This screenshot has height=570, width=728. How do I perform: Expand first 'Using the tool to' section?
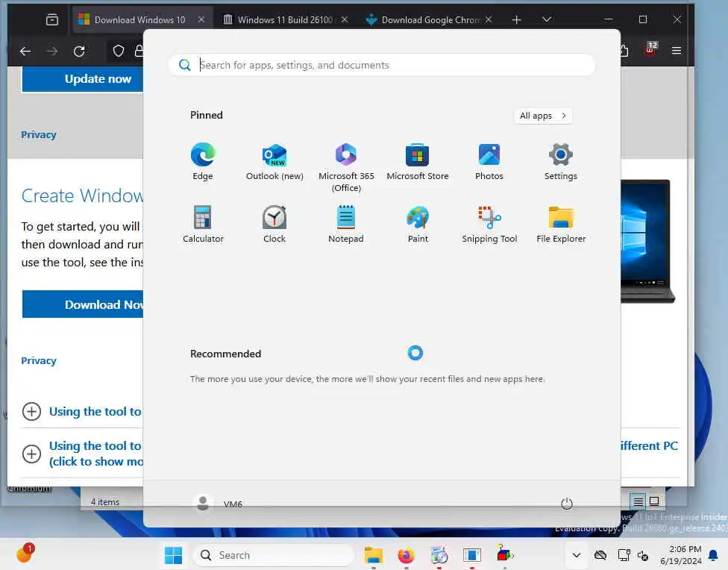82,412
